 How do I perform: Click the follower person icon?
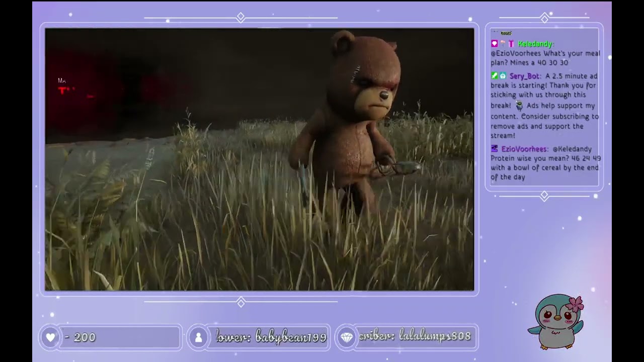[x=199, y=337]
